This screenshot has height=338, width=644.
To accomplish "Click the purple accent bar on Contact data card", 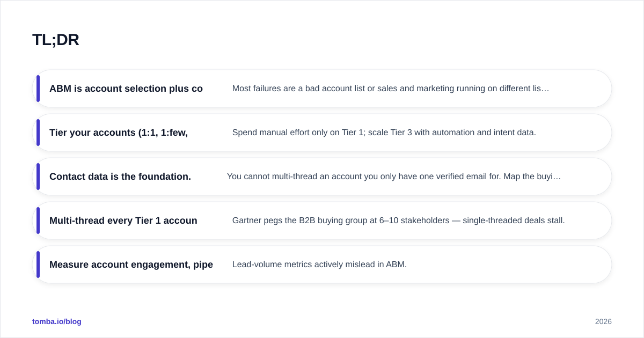I will pyautogui.click(x=38, y=177).
